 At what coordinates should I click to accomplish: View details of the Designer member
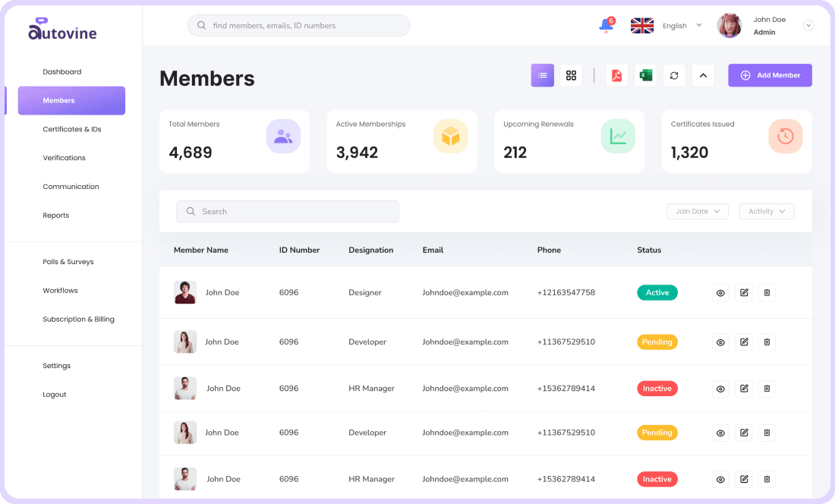[x=720, y=293]
